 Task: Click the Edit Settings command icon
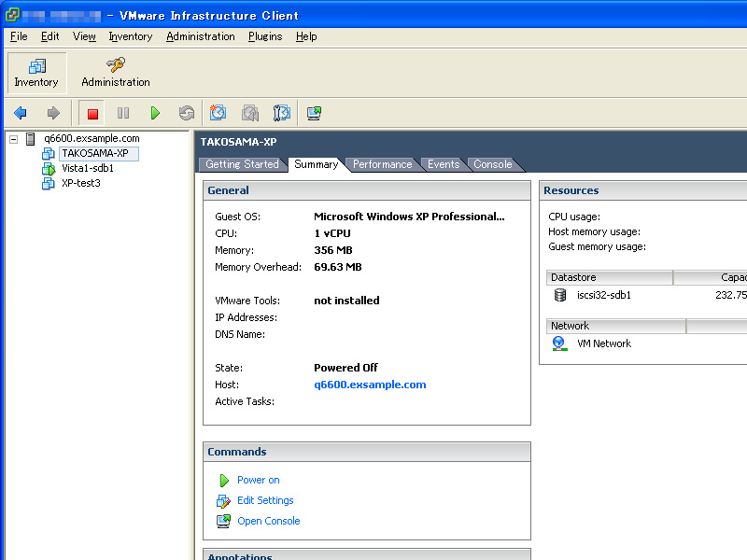(223, 501)
